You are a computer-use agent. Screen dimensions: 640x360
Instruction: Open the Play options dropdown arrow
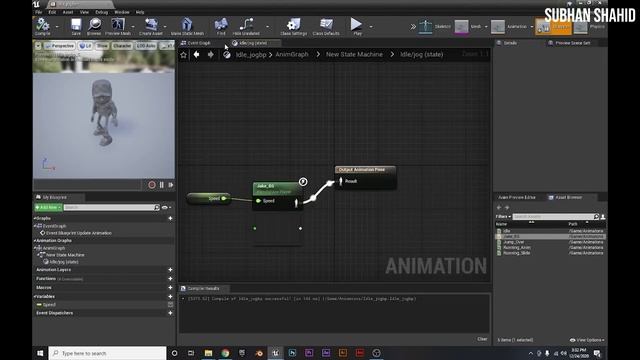(x=371, y=27)
